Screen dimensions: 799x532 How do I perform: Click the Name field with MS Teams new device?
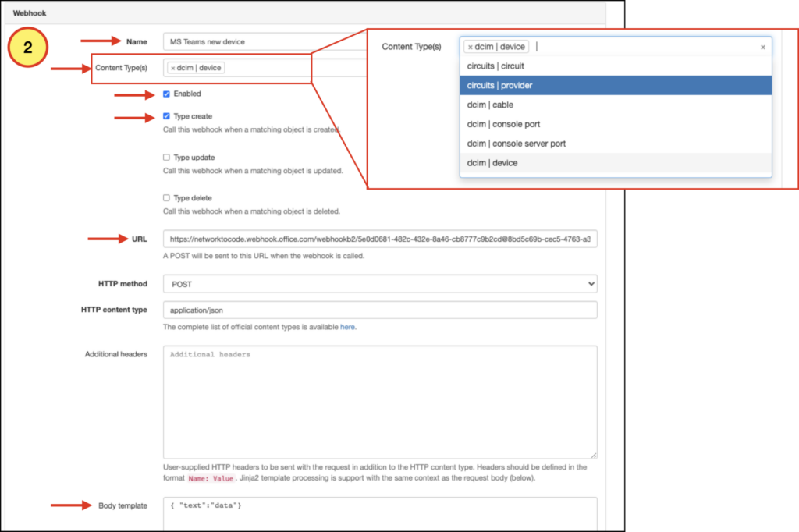pos(265,42)
